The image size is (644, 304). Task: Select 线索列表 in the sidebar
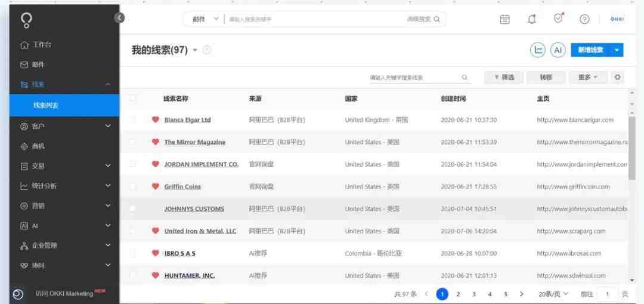[64, 105]
